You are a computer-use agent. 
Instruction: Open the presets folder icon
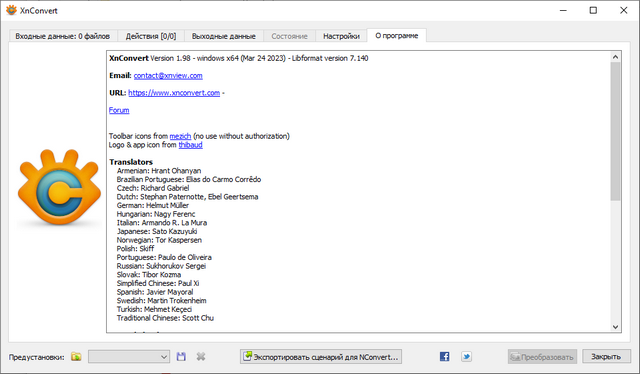click(x=76, y=356)
